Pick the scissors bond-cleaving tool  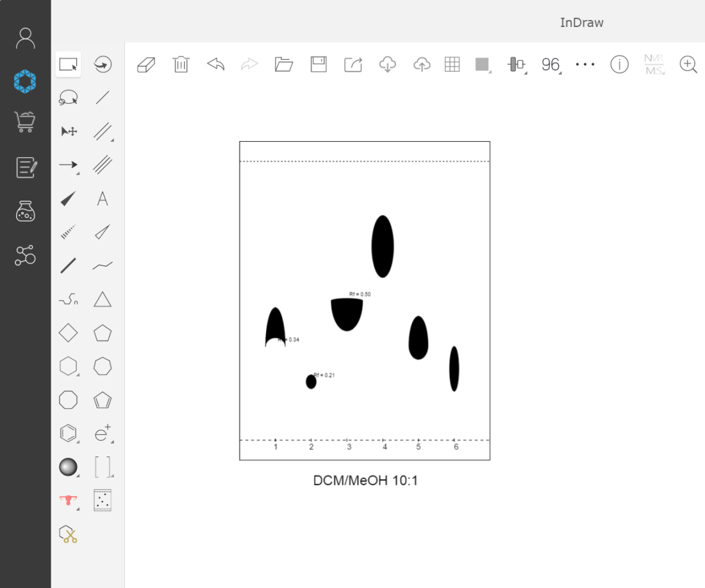[68, 534]
